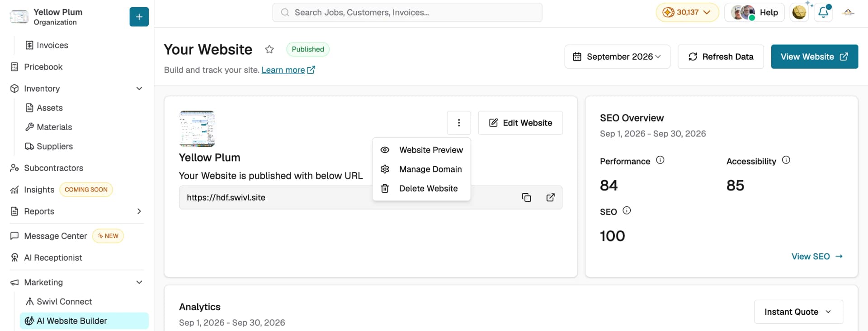This screenshot has height=331, width=868.
Task: Expand the Reports submenu arrow
Action: tap(139, 211)
